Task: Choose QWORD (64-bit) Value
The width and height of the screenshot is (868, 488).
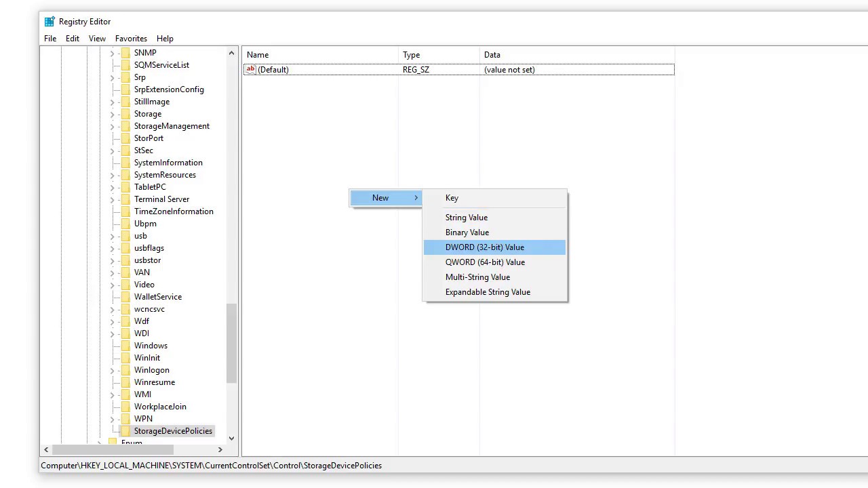Action: tap(494, 262)
